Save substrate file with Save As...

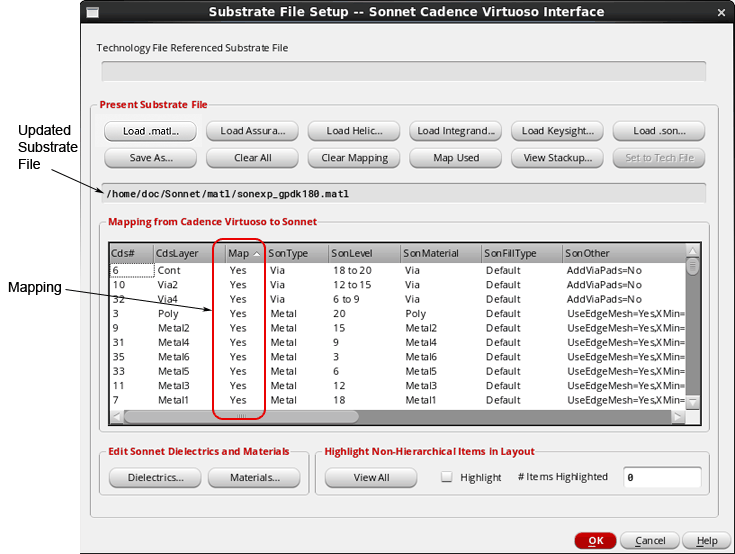[150, 158]
